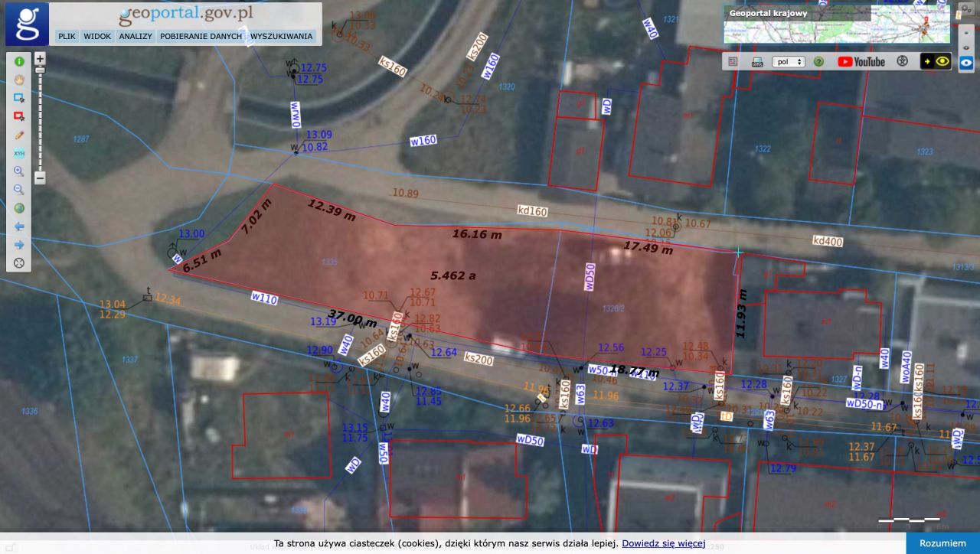Image resolution: width=980 pixels, height=554 pixels.
Task: Click the Geoportal 'g' logo icon
Action: [27, 24]
